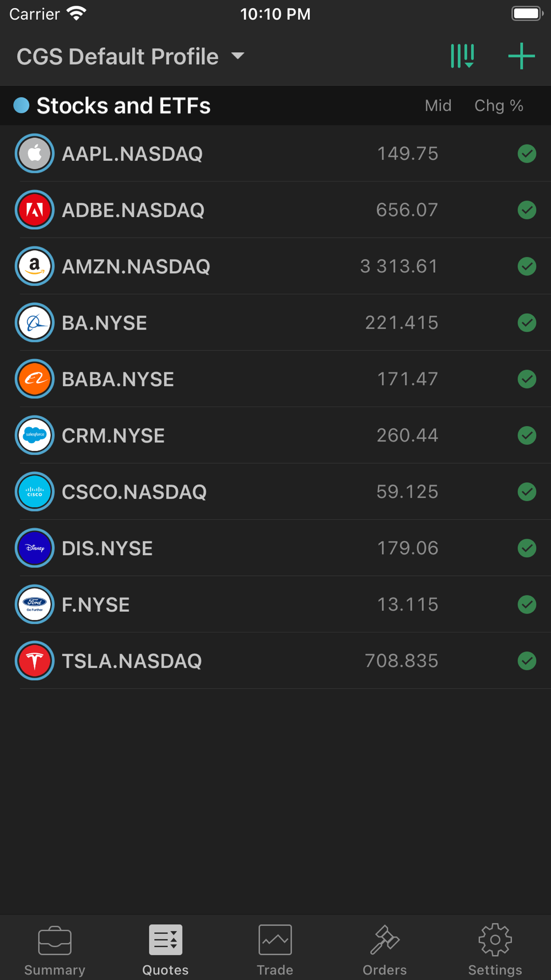551x980 pixels.
Task: Open the CRM.NYSE quote row
Action: tap(275, 435)
